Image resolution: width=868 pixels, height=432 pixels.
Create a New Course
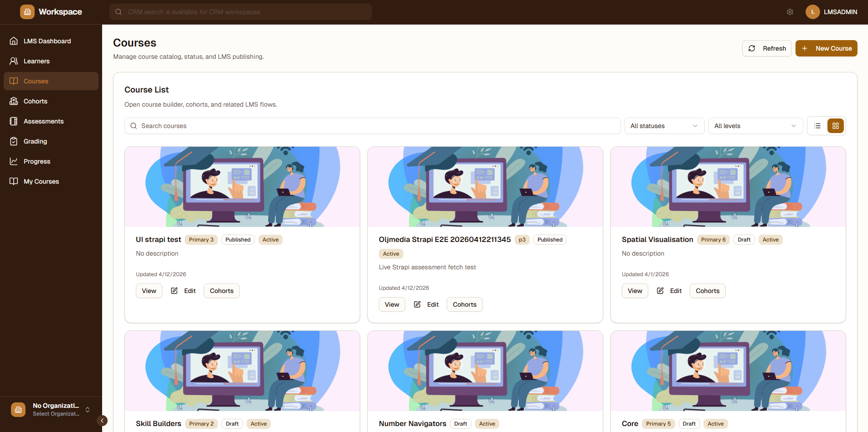point(826,48)
